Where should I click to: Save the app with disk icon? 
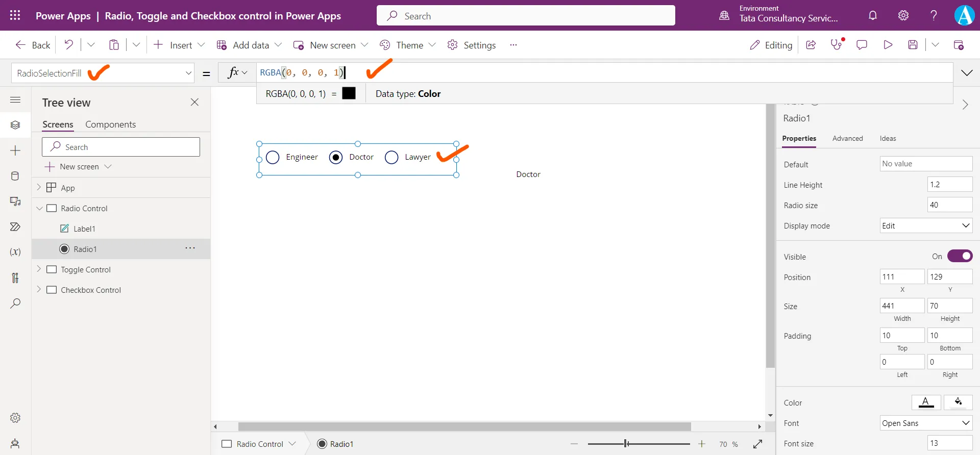[x=913, y=45]
